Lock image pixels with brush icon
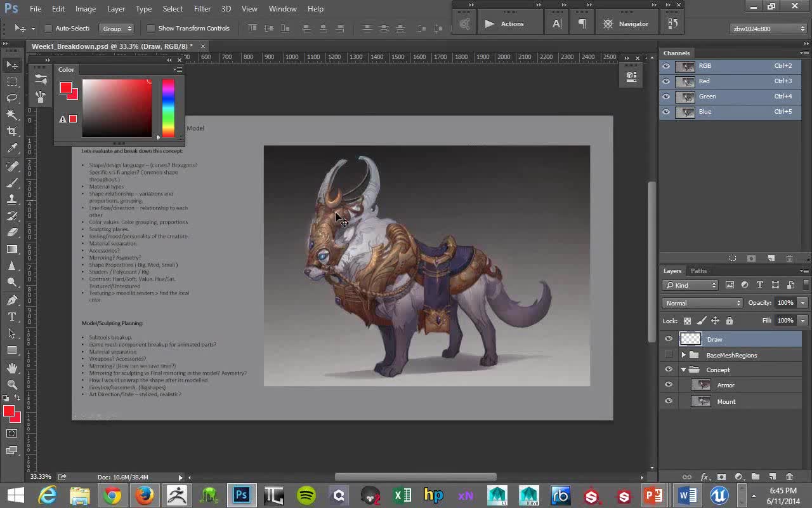This screenshot has height=508, width=812. pos(701,321)
